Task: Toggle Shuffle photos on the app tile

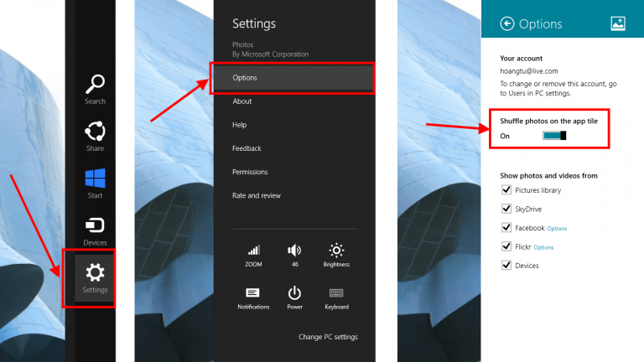Action: (x=554, y=136)
